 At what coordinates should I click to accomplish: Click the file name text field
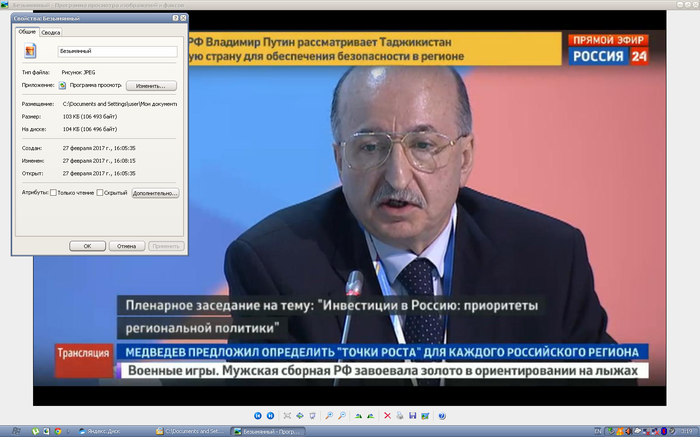117,52
